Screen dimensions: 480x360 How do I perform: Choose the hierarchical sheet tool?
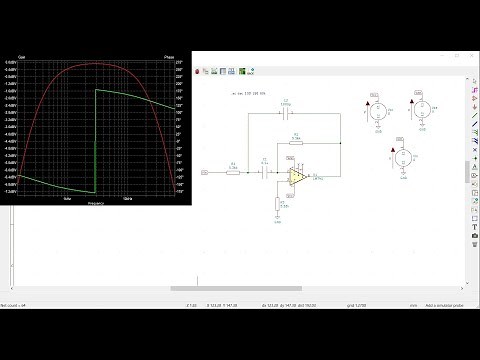[475, 192]
